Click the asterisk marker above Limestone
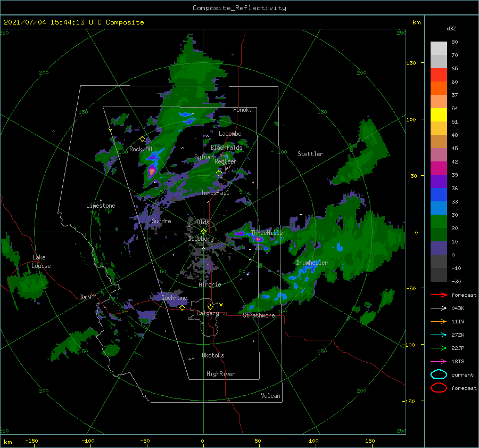 point(101,201)
